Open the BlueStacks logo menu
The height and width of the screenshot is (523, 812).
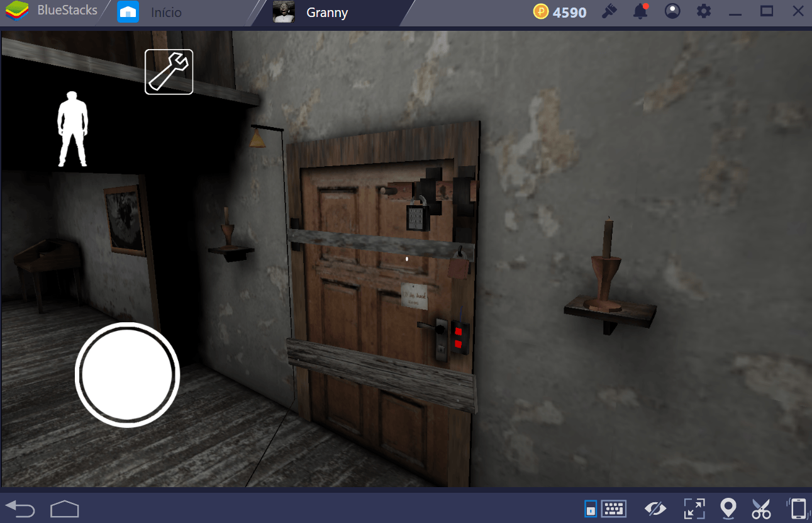click(x=17, y=11)
